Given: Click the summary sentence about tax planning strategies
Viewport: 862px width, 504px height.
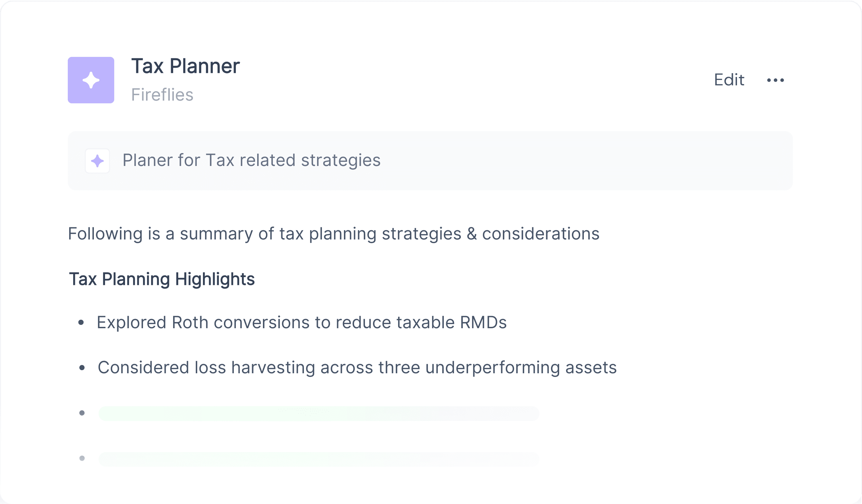Looking at the screenshot, I should (333, 234).
